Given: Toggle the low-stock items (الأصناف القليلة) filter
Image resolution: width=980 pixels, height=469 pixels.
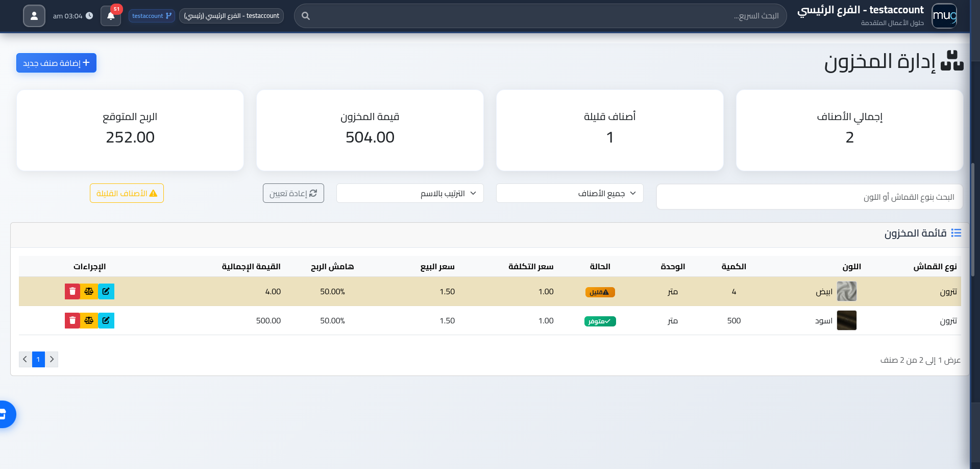Looking at the screenshot, I should coord(127,193).
